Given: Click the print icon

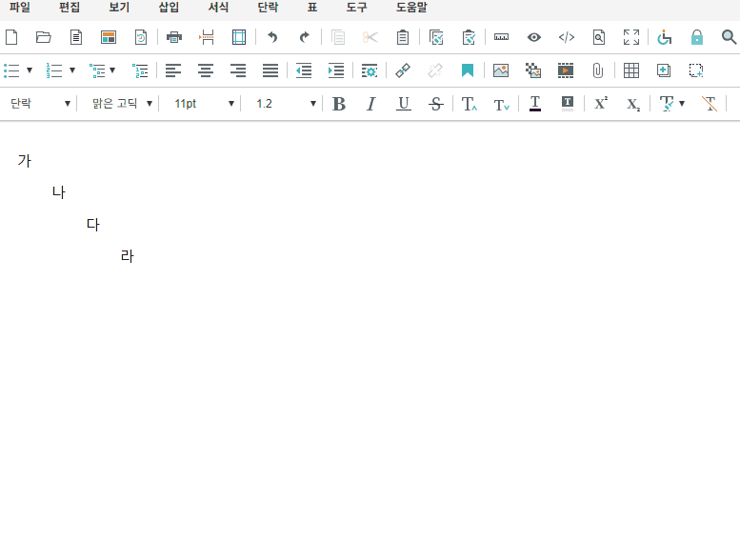Looking at the screenshot, I should 174,38.
